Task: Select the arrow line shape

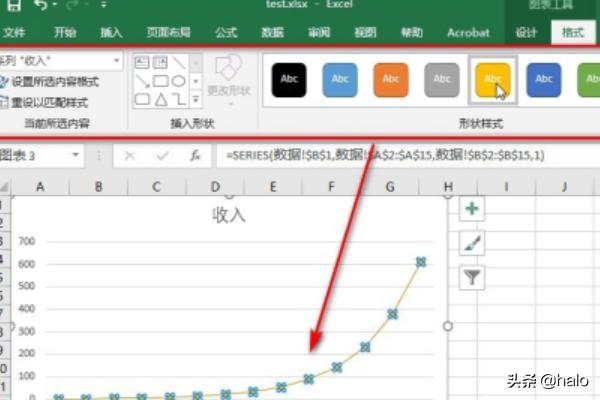Action: coord(142,81)
